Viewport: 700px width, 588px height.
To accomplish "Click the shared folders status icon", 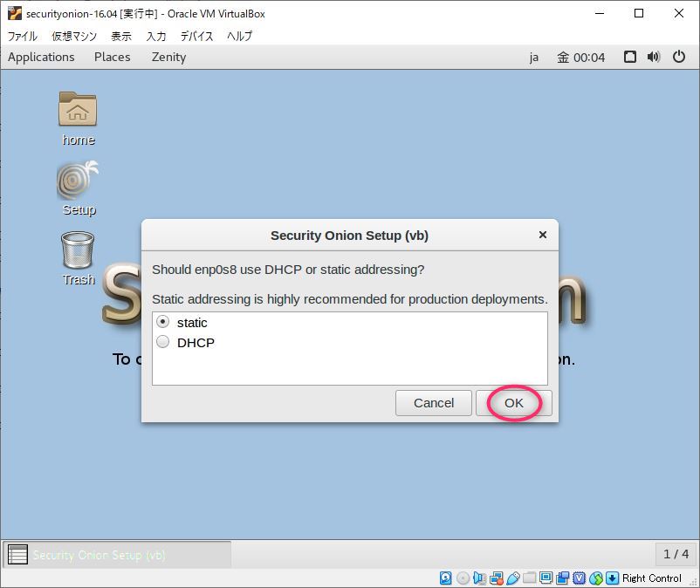I will pos(530,578).
